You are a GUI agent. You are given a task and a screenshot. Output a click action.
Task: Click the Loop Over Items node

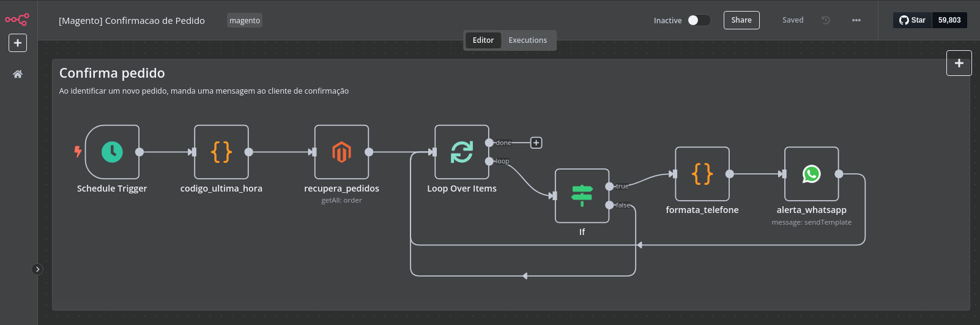(461, 152)
